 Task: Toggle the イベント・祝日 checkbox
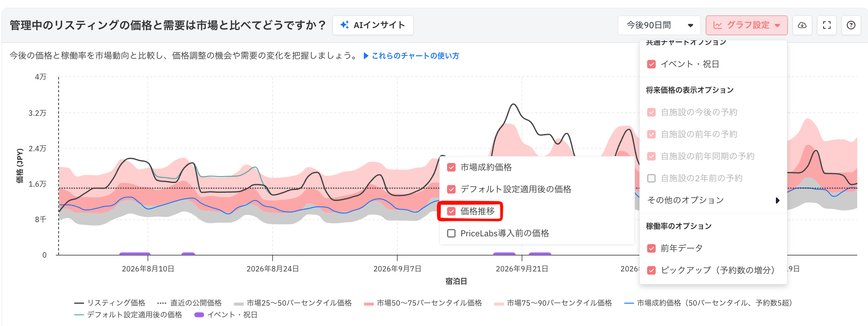[652, 64]
